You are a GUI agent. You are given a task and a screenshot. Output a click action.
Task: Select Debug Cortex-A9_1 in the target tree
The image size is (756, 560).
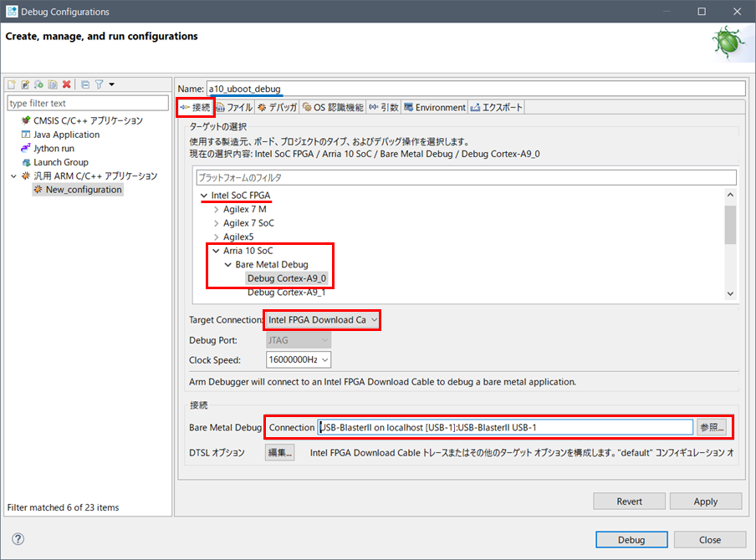(286, 293)
